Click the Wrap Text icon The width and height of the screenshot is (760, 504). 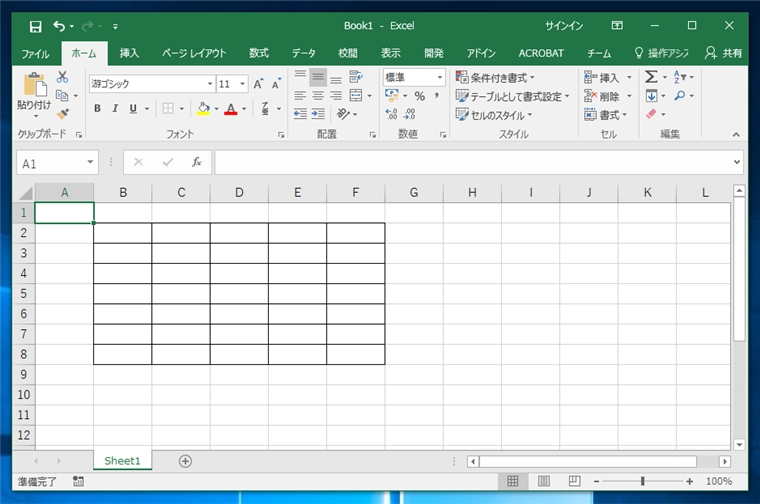(x=356, y=77)
